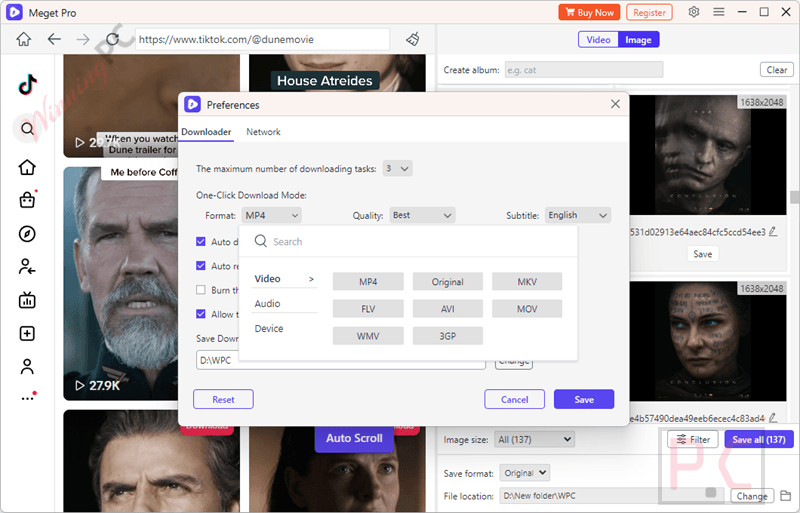
Task: Go back using the back arrow
Action: point(54,39)
